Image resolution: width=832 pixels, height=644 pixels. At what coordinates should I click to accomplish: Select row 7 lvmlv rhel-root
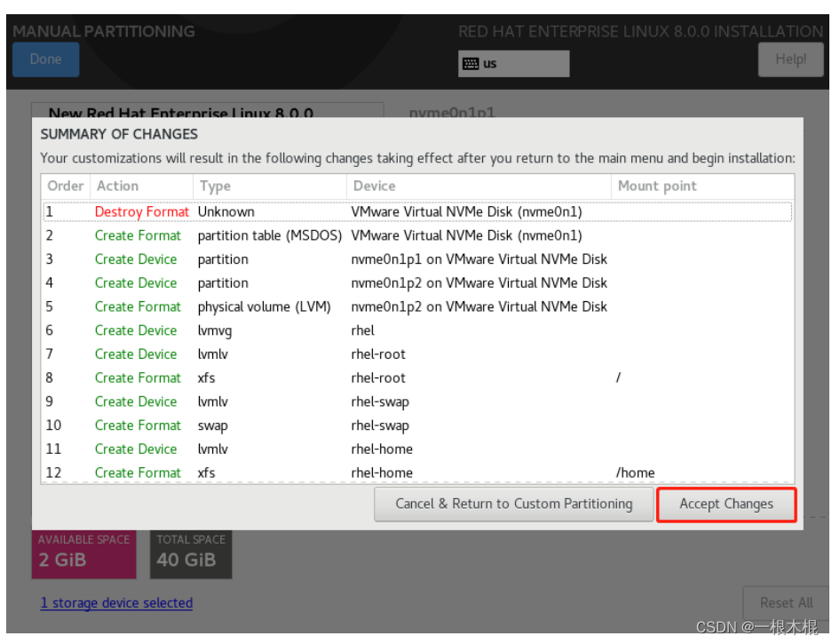coord(417,354)
